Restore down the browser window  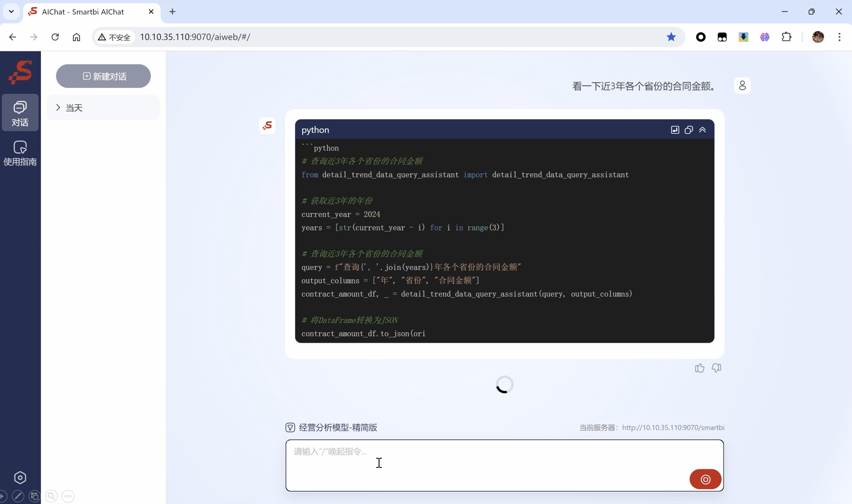point(812,11)
